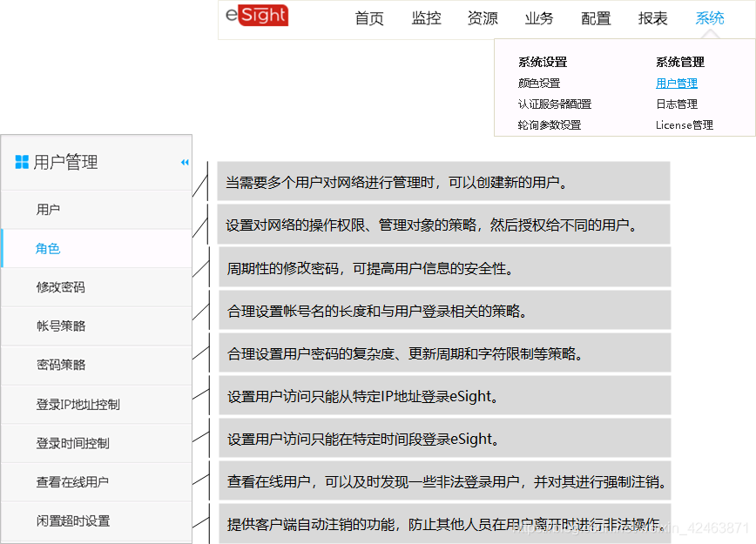Open 闲置超时设置 in the sidebar
This screenshot has width=756, height=544.
[x=97, y=521]
